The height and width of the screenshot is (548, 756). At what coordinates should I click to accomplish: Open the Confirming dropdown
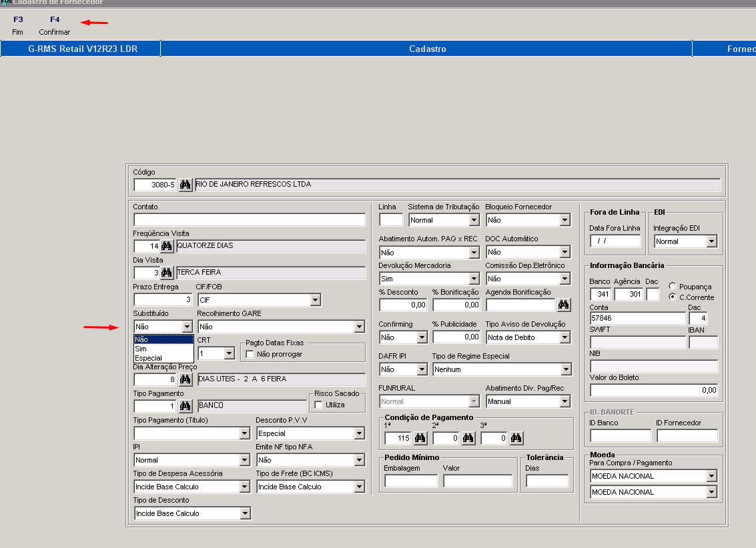[422, 337]
